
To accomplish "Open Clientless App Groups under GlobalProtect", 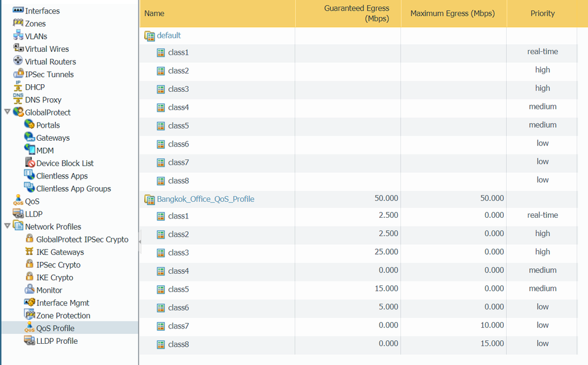I will tap(74, 188).
